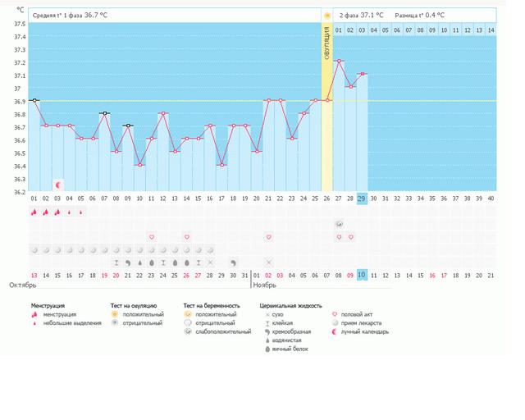This screenshot has height=420, width=525.
Task: Click the menstruation icon under cycle day 01
Action: pyautogui.click(x=34, y=212)
